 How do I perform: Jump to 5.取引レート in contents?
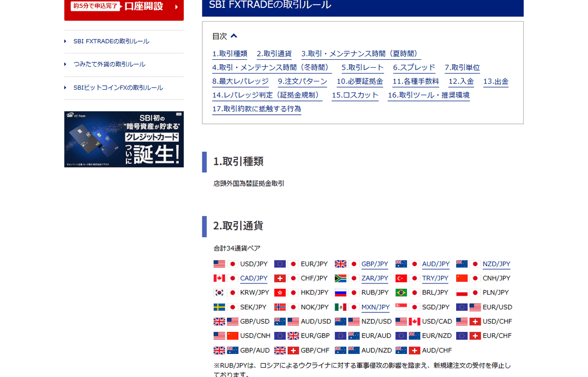click(363, 68)
